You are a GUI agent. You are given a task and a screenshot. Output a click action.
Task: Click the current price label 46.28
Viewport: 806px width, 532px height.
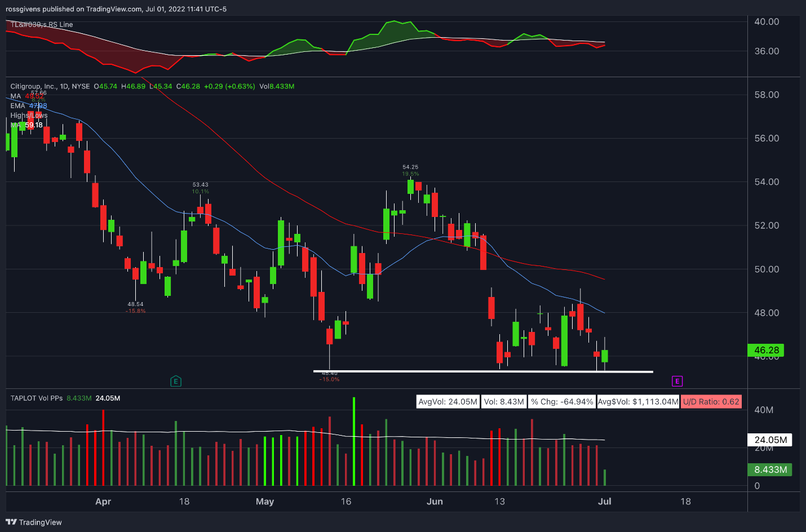click(765, 350)
